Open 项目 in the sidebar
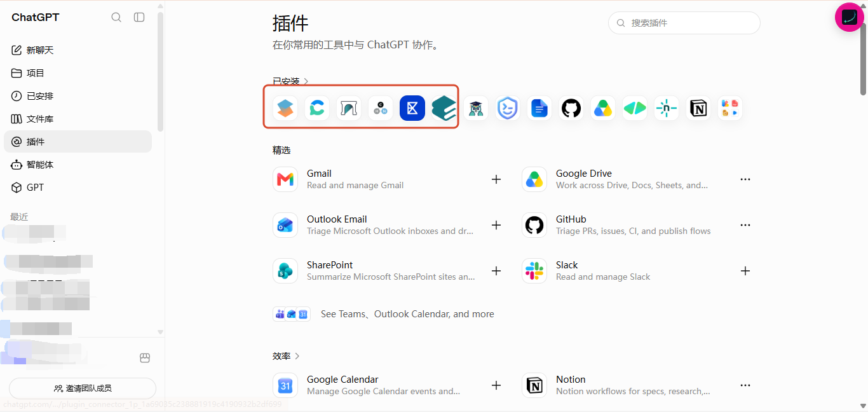This screenshot has height=412, width=868. (x=78, y=73)
